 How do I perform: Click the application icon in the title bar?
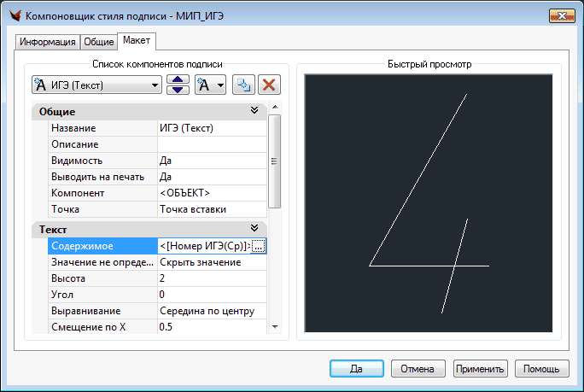(x=14, y=15)
